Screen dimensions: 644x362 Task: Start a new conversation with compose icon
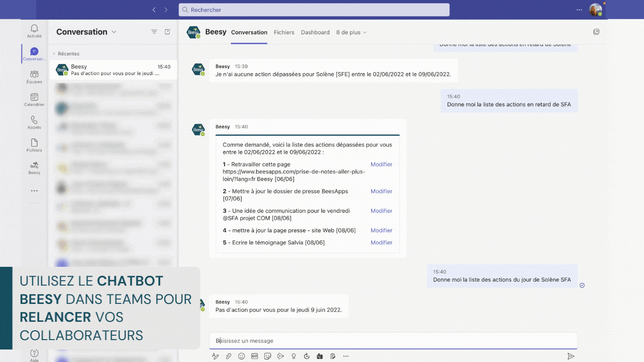coord(167,32)
